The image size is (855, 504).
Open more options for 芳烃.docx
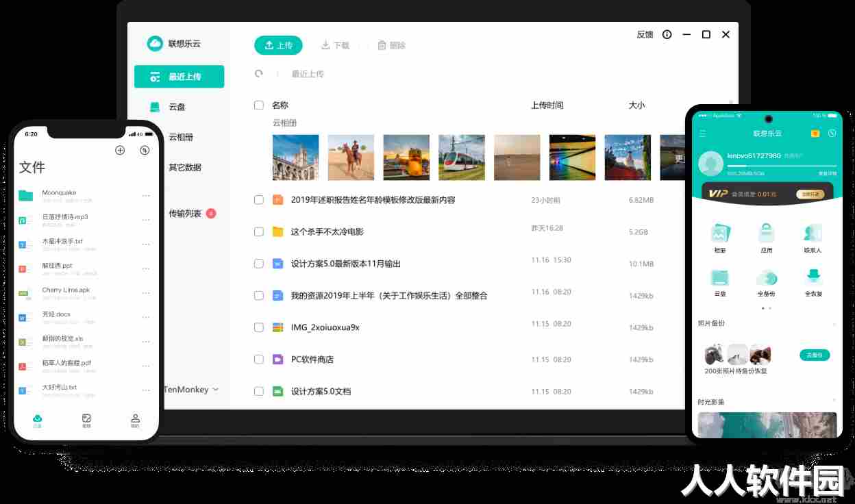[146, 317]
